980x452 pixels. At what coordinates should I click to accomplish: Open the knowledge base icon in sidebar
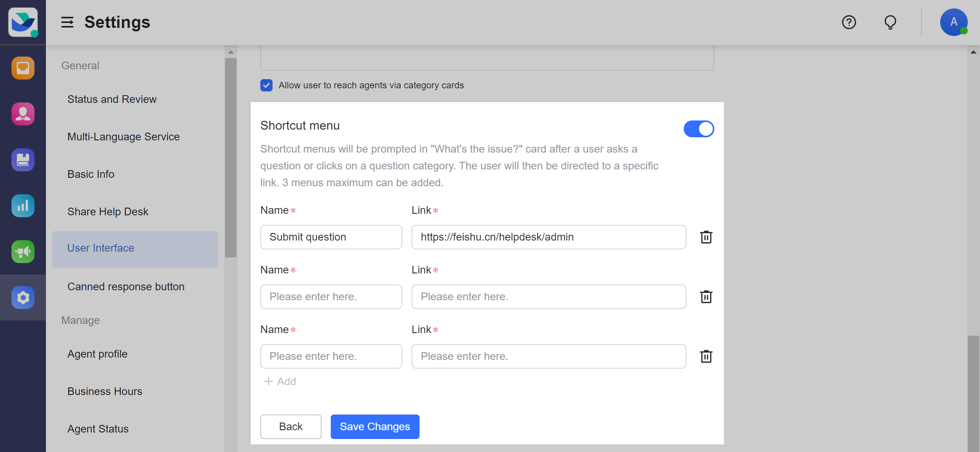point(23,160)
